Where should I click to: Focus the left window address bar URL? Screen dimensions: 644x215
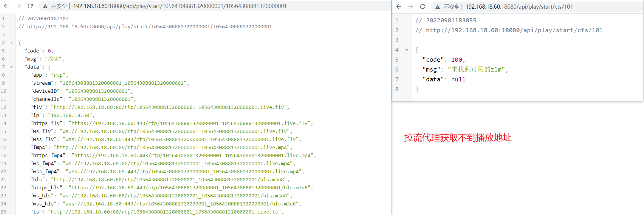[180, 6]
